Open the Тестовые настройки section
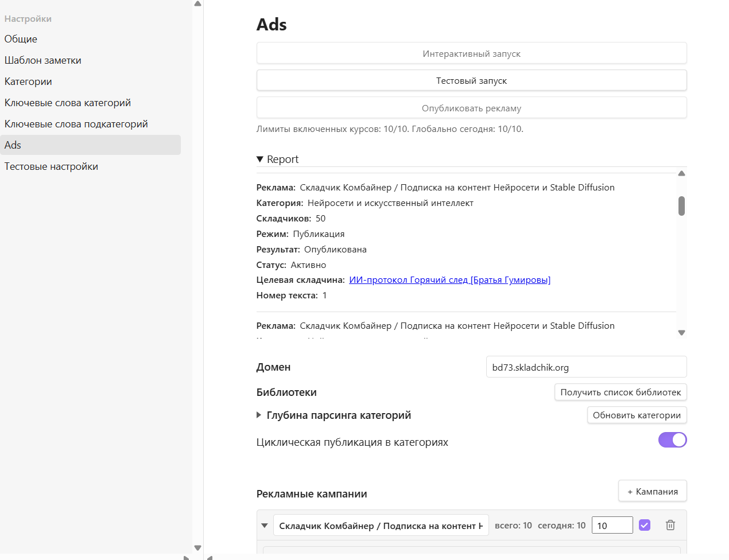Screen dimensions: 729x560 coord(51,166)
